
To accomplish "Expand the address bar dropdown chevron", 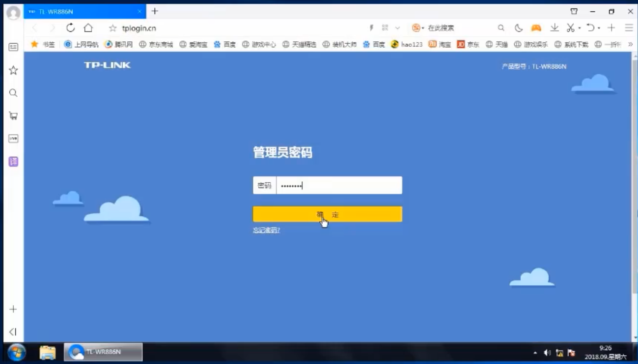I will pyautogui.click(x=397, y=28).
